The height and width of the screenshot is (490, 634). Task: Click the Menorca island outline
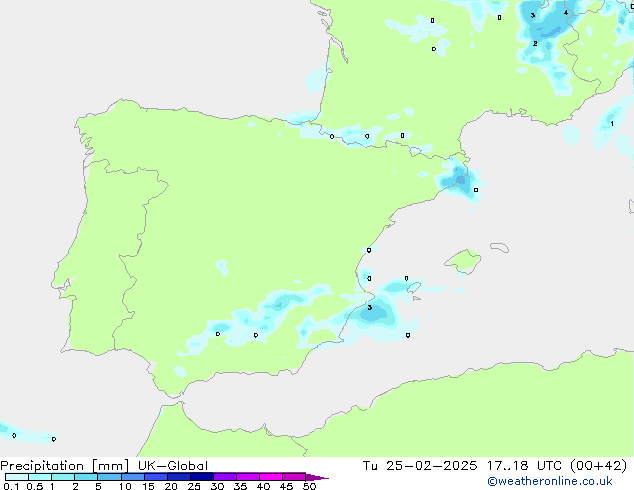pyautogui.click(x=499, y=247)
